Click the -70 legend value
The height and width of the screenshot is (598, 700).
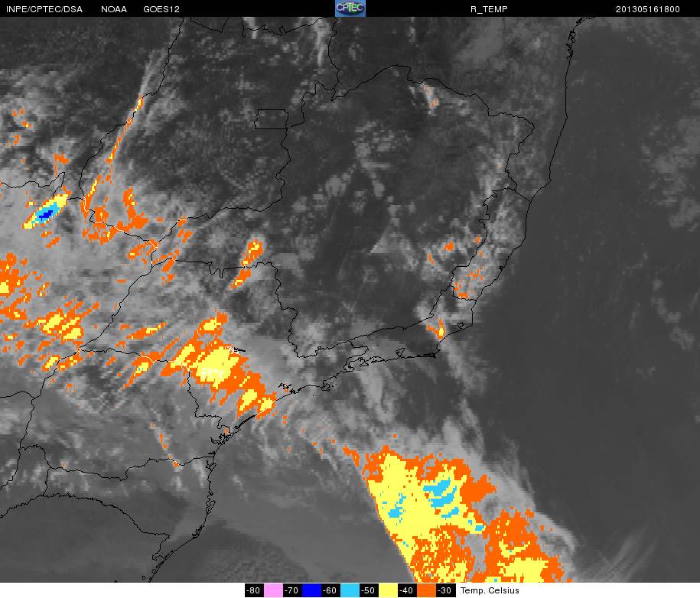point(292,590)
